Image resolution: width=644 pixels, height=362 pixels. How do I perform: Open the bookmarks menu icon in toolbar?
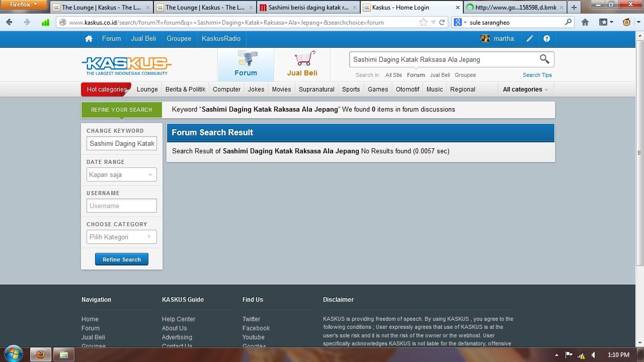(606, 22)
